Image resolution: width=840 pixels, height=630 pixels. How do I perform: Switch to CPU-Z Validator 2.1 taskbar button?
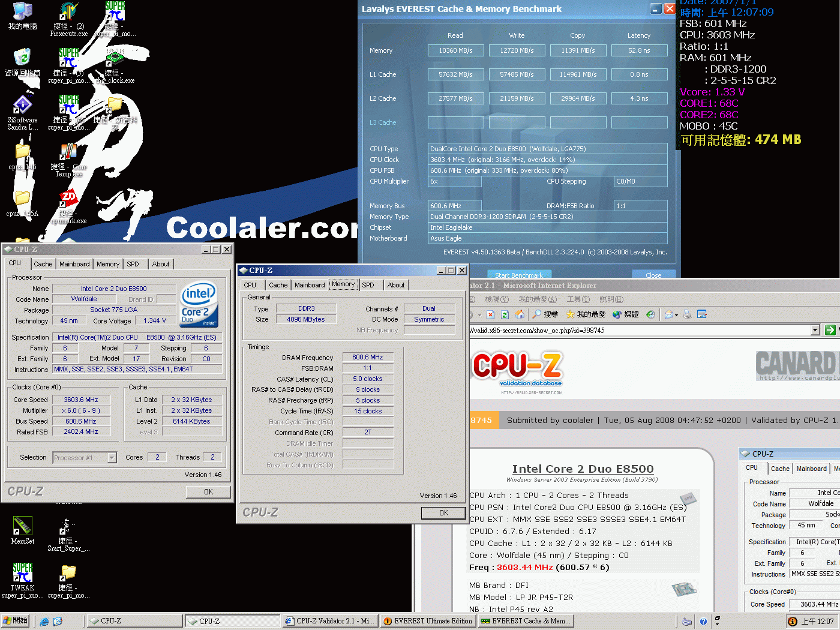tap(329, 621)
